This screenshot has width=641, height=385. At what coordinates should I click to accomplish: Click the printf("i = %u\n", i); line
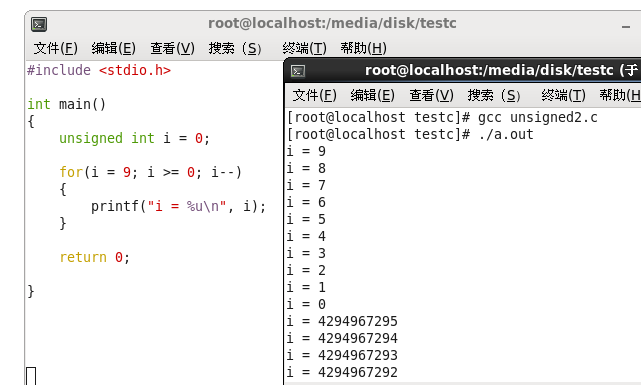[x=178, y=206]
